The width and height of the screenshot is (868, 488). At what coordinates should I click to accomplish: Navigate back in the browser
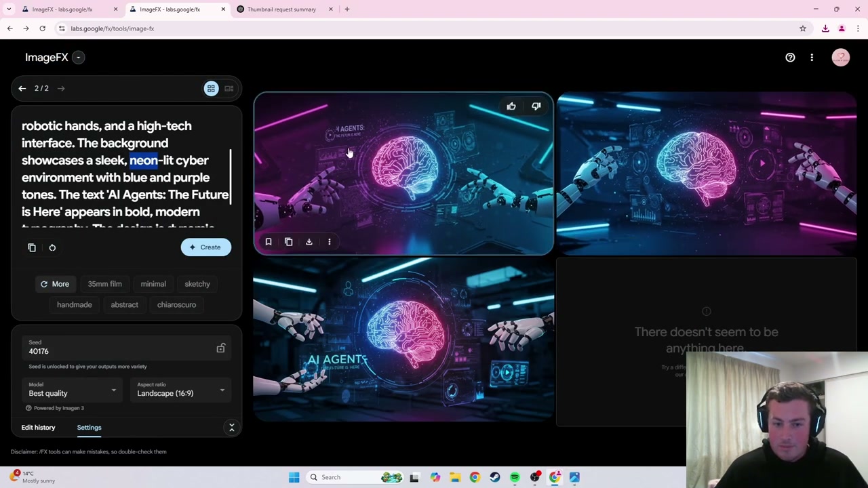pos(9,28)
